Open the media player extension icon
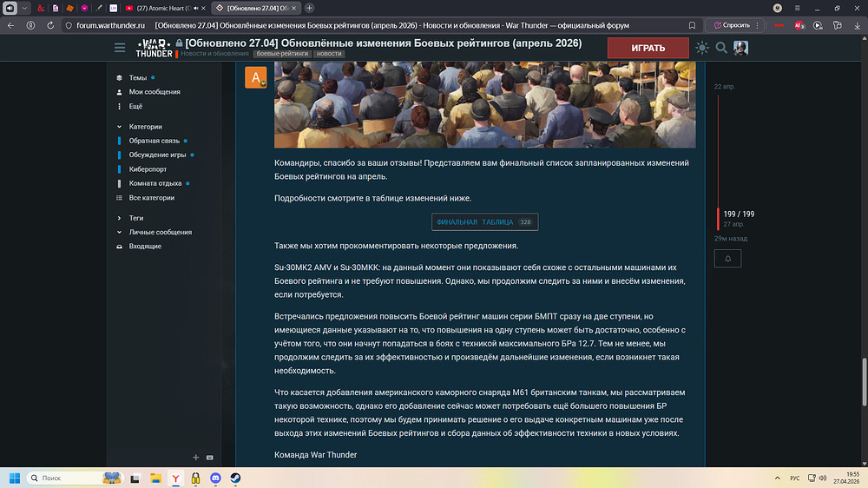Image resolution: width=868 pixels, height=488 pixels. click(x=818, y=25)
